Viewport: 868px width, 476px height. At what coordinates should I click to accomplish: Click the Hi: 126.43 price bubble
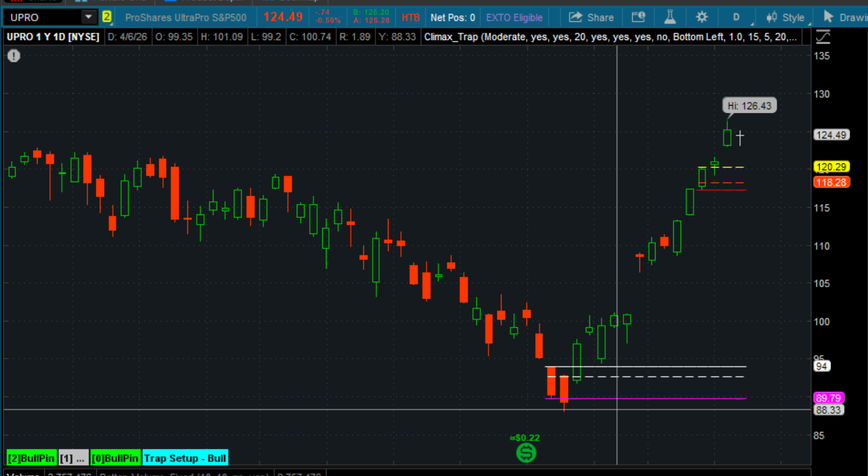[x=749, y=106]
